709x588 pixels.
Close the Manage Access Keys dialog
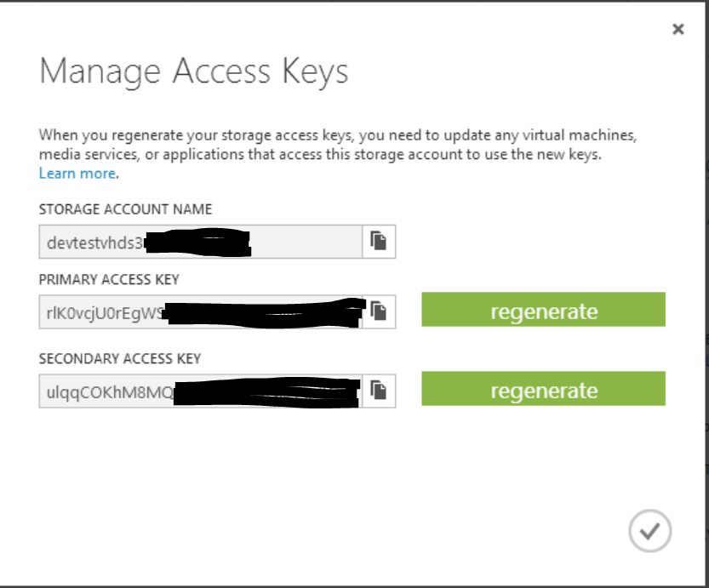[678, 30]
